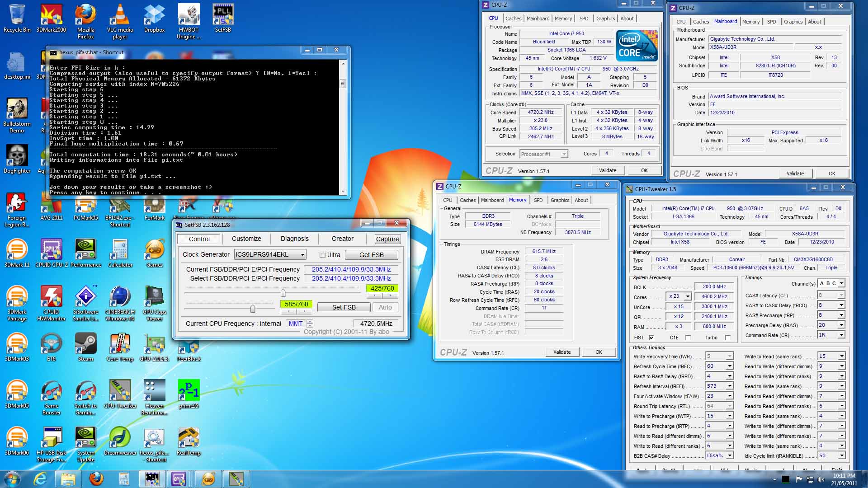Launch 3DMark2000 from the desktop
The width and height of the screenshot is (868, 488).
pyautogui.click(x=51, y=19)
